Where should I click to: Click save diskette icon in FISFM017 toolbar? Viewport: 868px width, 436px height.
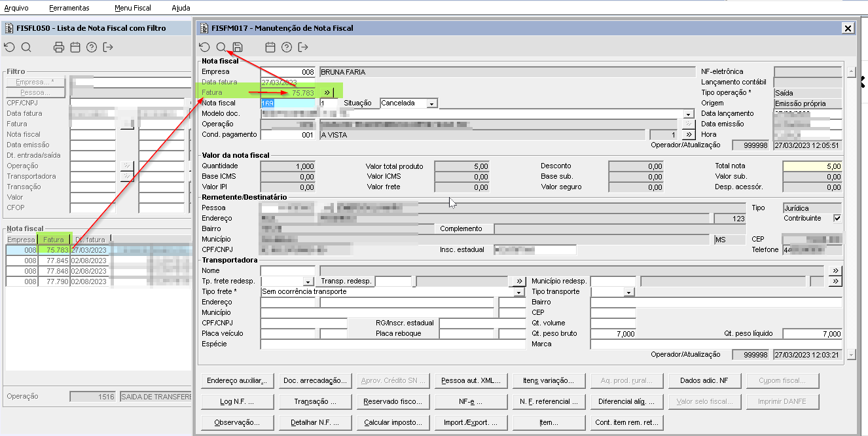(x=238, y=47)
